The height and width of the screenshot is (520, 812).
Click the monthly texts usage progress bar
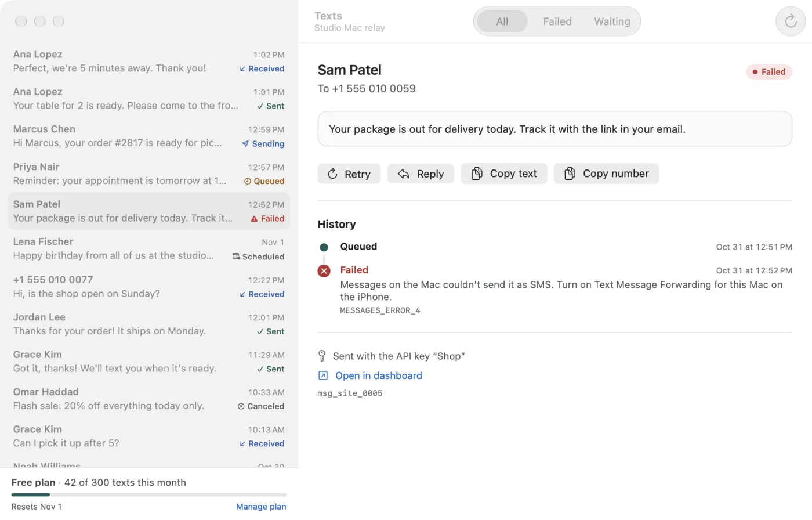pyautogui.click(x=149, y=494)
